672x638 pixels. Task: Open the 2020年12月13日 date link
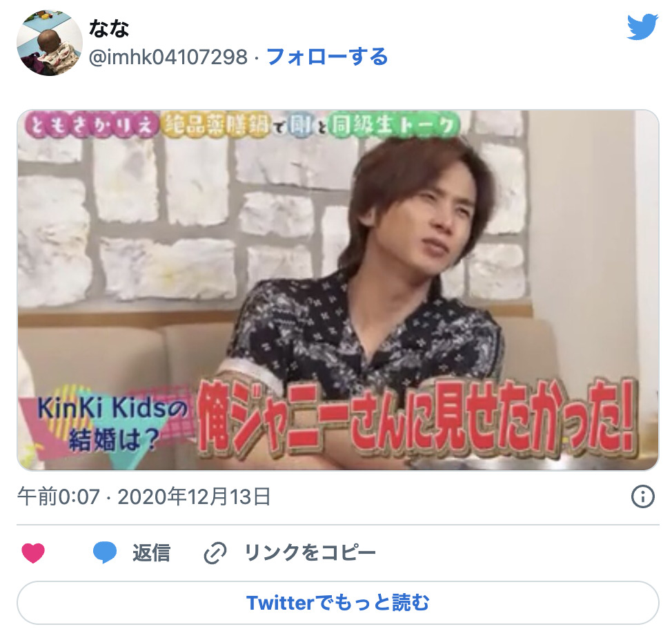pyautogui.click(x=194, y=497)
